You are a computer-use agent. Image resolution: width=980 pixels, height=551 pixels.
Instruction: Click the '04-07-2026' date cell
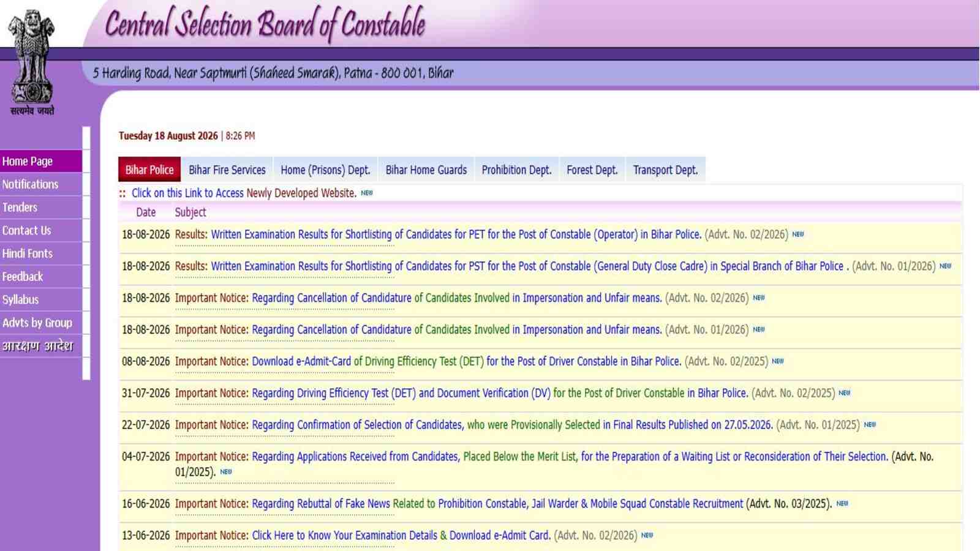coord(146,457)
